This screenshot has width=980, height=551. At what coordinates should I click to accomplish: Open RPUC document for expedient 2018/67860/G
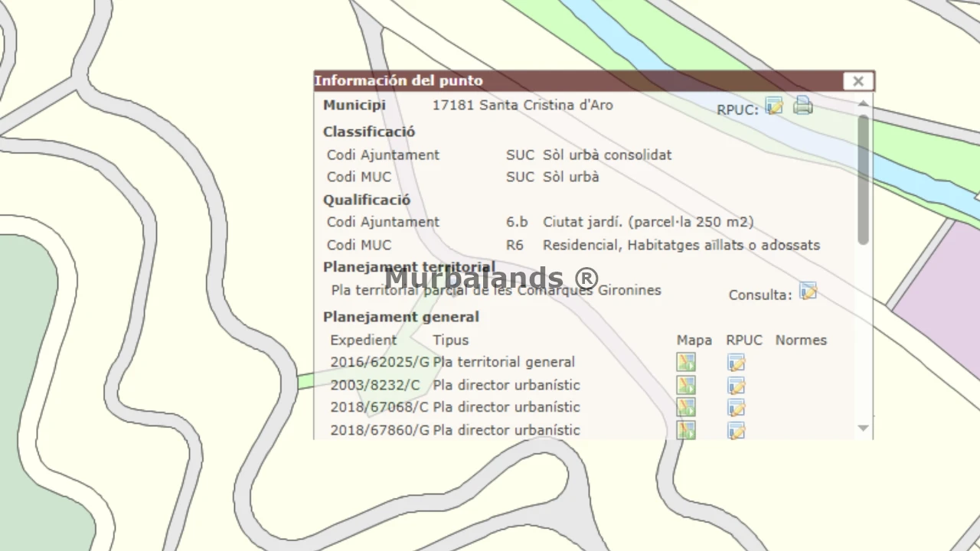(736, 430)
